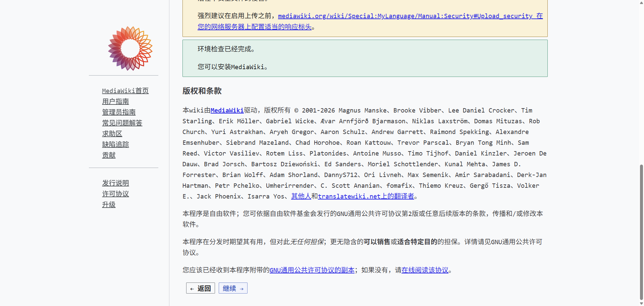Screen dimensions: 644x306
Task: View 发行说明 release notes
Action: [x=115, y=183]
